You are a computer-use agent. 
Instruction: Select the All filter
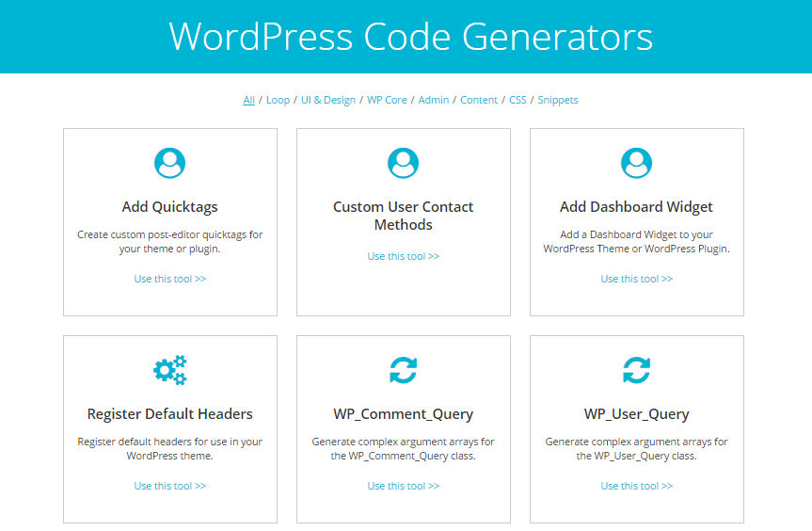point(249,100)
